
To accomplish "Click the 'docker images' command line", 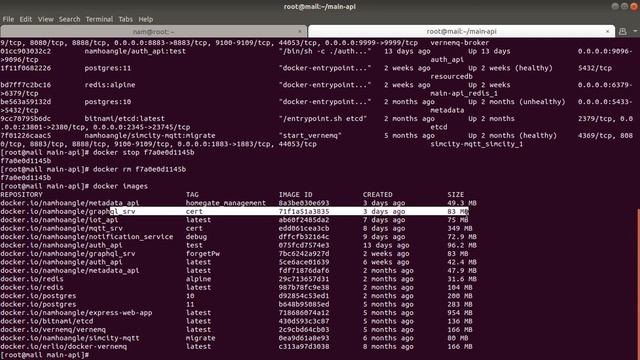I will [120, 186].
